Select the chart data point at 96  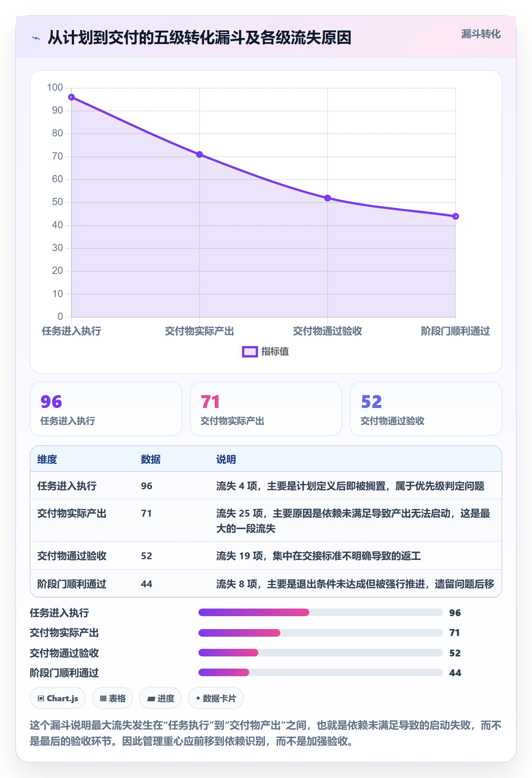coord(71,97)
